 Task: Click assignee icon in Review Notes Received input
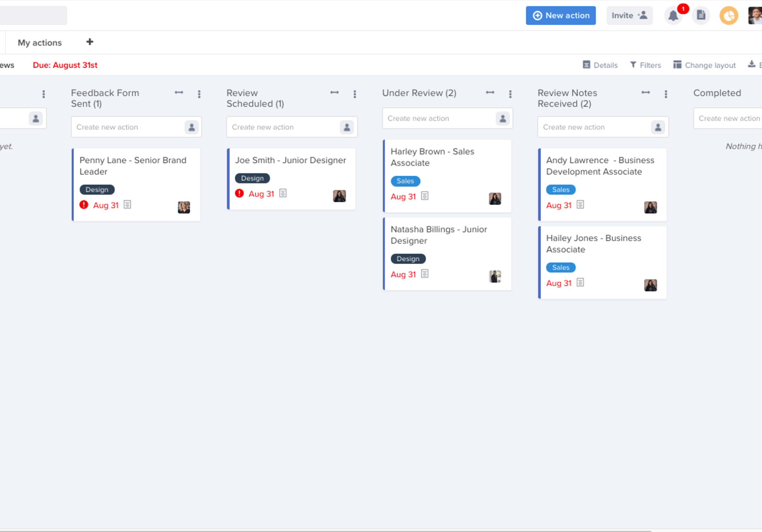(658, 127)
